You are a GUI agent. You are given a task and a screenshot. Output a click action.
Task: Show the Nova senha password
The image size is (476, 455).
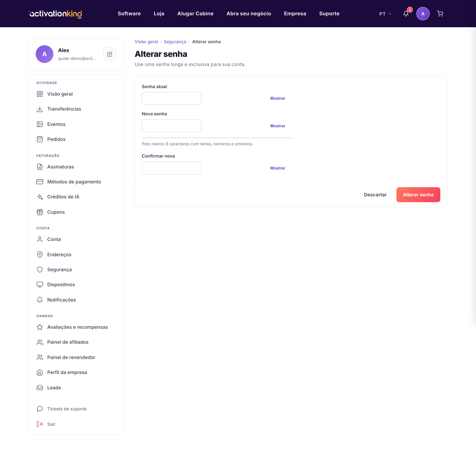(278, 126)
